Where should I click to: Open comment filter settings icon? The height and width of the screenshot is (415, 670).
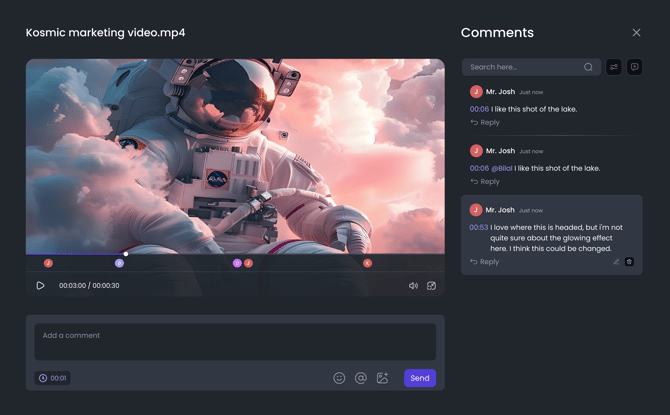614,67
